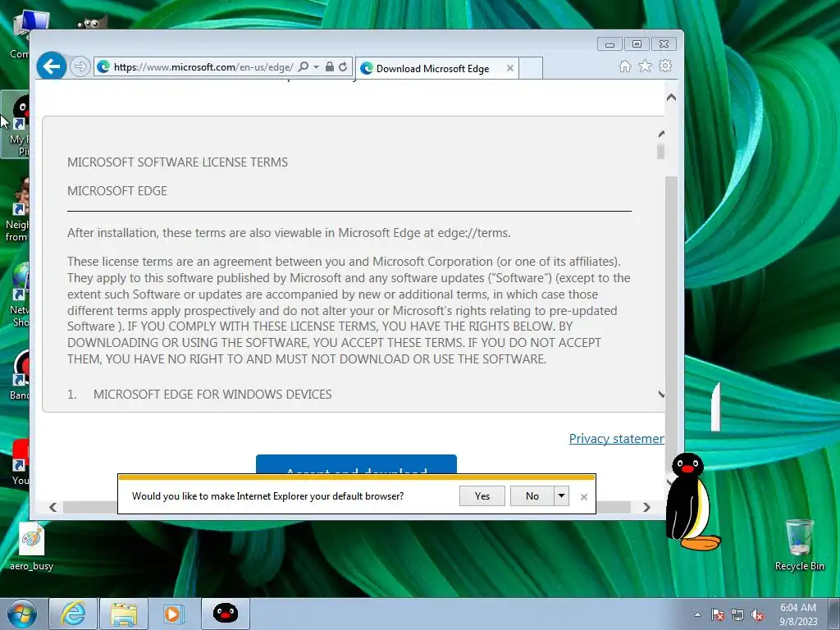This screenshot has width=840, height=630.
Task: Minimize the Internet Explorer window
Action: [x=609, y=44]
